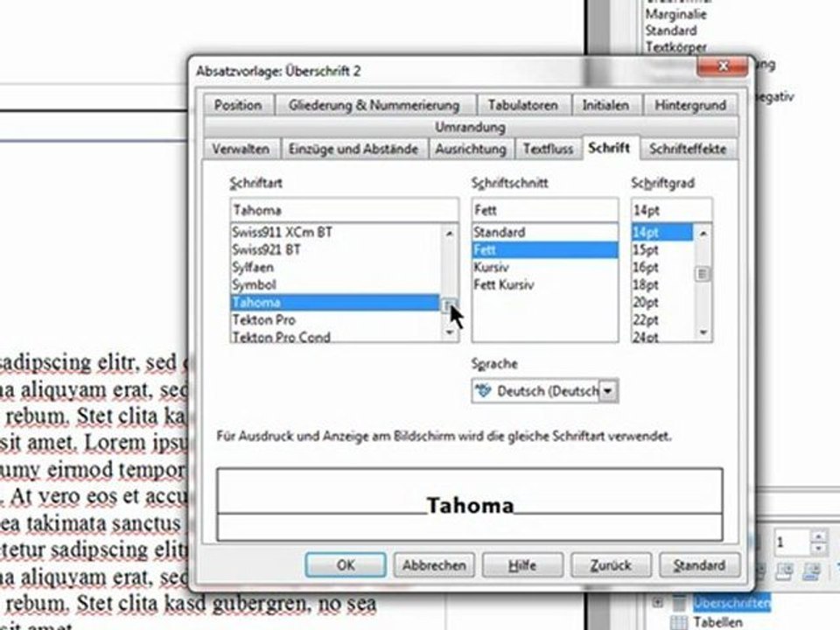The width and height of the screenshot is (840, 630).
Task: Select font Swiss911 XCm BT
Action: pyautogui.click(x=335, y=233)
